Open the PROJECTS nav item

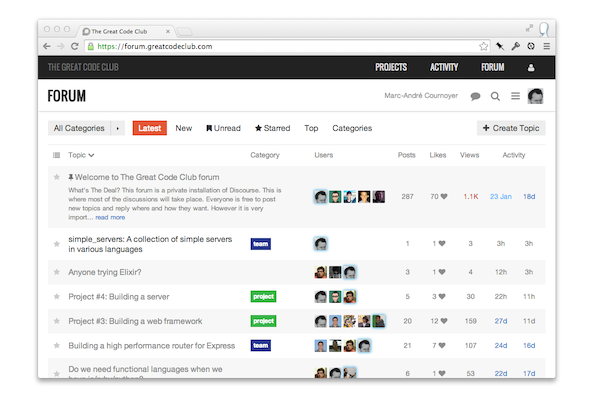(x=391, y=67)
